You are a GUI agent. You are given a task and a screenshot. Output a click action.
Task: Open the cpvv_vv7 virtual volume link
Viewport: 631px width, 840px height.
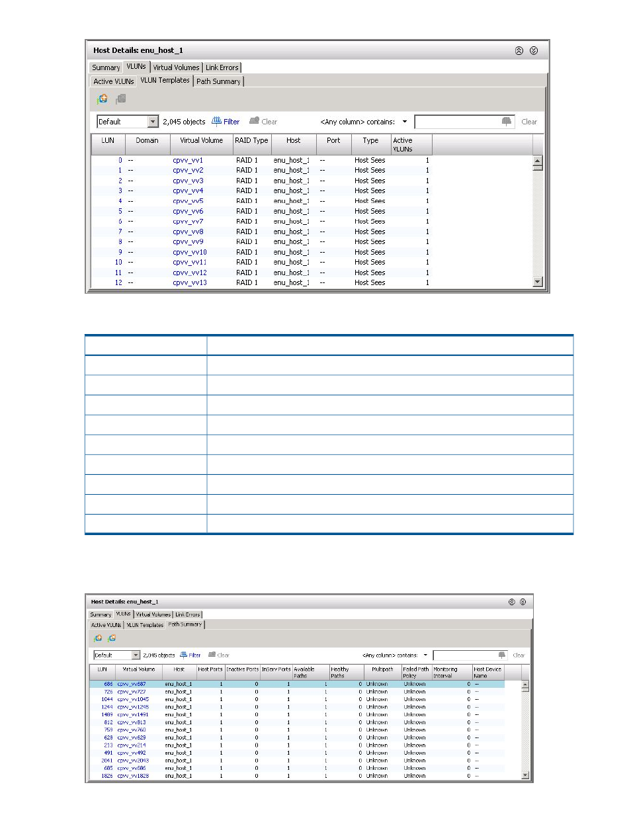tap(188, 222)
